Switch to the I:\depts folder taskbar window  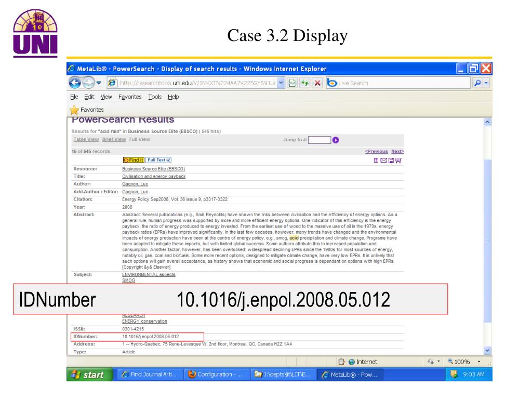(282, 374)
